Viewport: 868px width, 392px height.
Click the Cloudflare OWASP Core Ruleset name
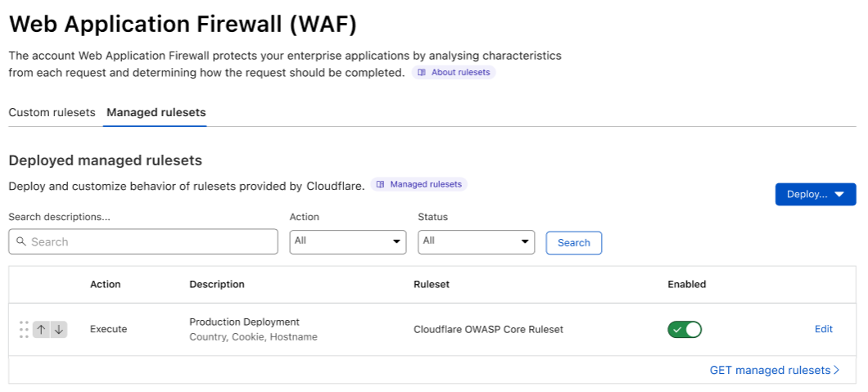tap(488, 329)
